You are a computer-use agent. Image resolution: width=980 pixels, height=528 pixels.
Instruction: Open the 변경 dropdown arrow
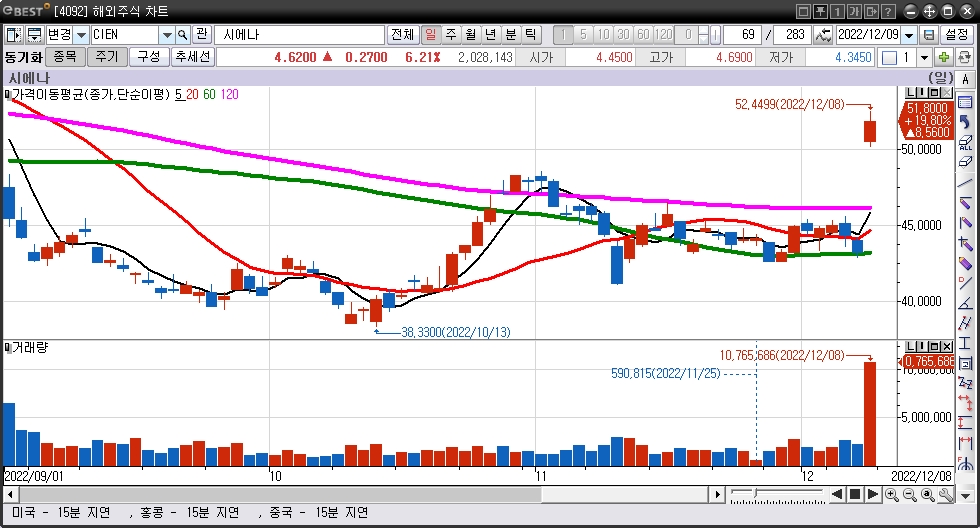pos(81,34)
